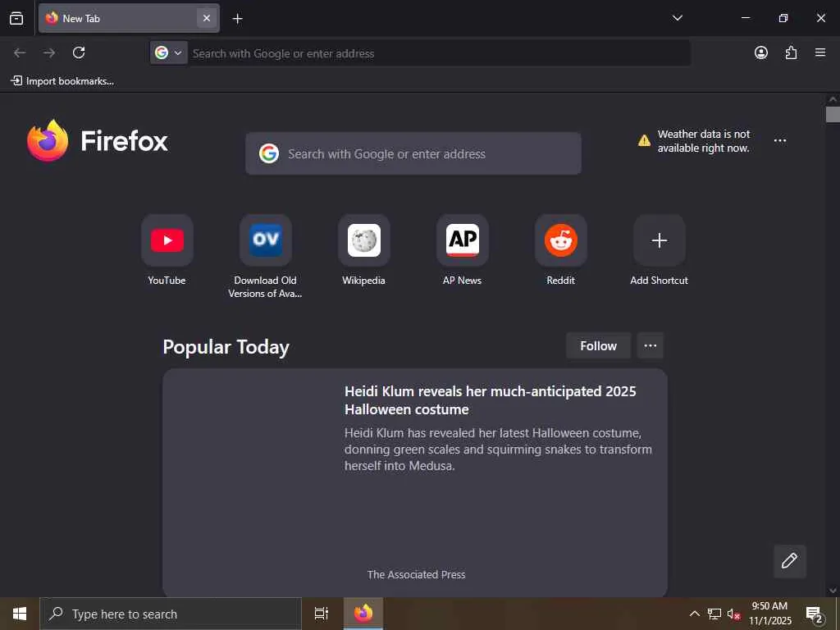Open the Firefox View icon in the tab bar
Image resolution: width=840 pixels, height=630 pixels.
[16, 18]
